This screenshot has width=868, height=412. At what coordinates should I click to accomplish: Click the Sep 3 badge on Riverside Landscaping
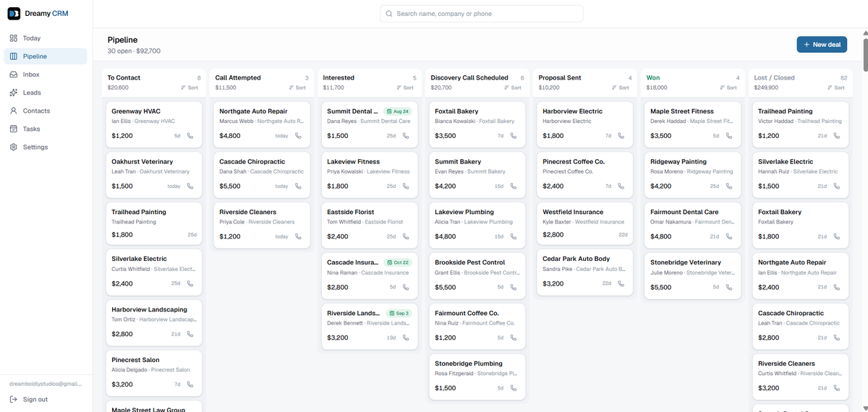tap(399, 314)
